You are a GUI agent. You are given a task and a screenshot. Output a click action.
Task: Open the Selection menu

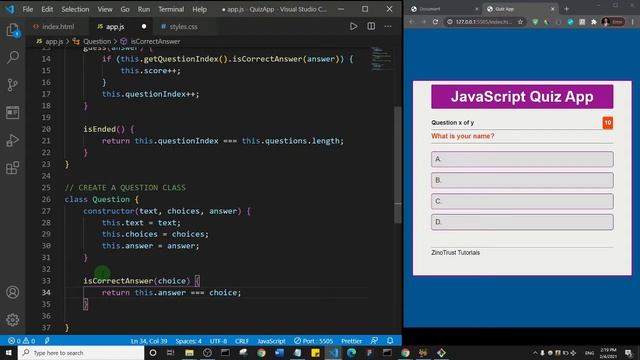[x=75, y=9]
